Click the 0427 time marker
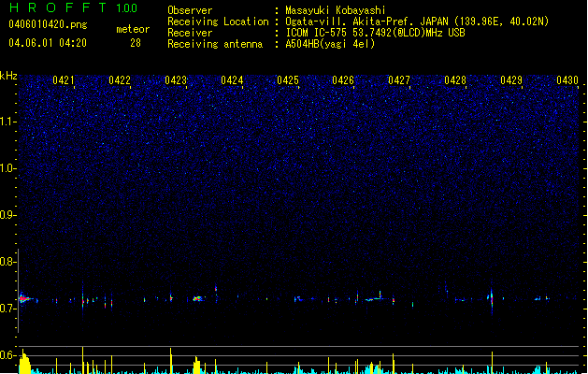 [399, 80]
